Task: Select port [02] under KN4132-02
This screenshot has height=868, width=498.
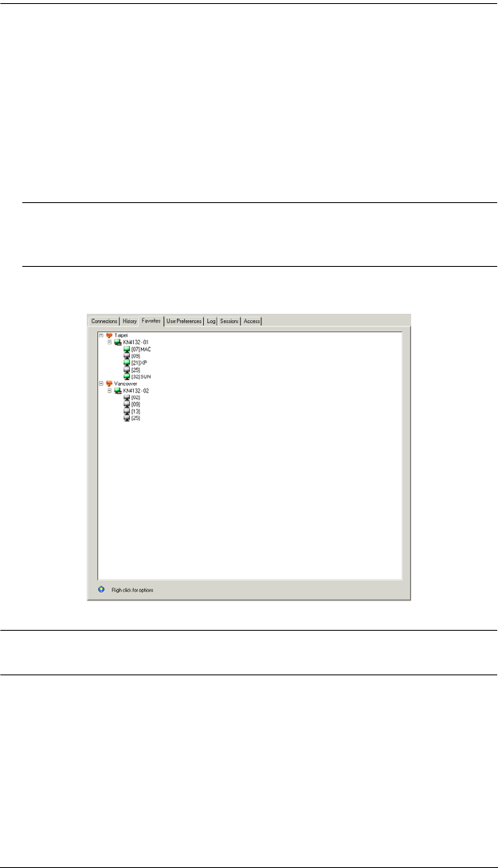Action: pyautogui.click(x=135, y=397)
